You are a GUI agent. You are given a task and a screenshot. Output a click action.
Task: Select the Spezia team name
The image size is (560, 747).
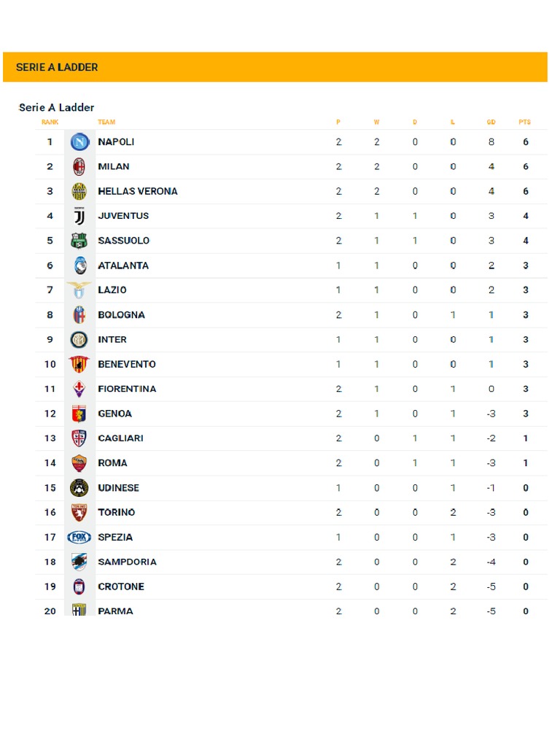tap(115, 537)
